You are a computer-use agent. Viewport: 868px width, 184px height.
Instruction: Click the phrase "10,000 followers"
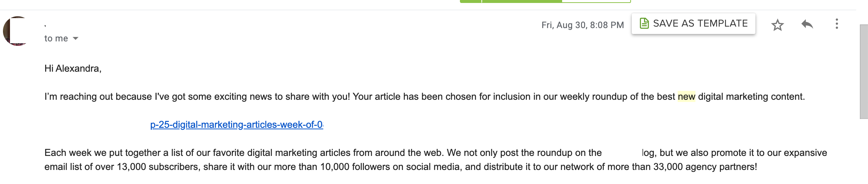355,167
